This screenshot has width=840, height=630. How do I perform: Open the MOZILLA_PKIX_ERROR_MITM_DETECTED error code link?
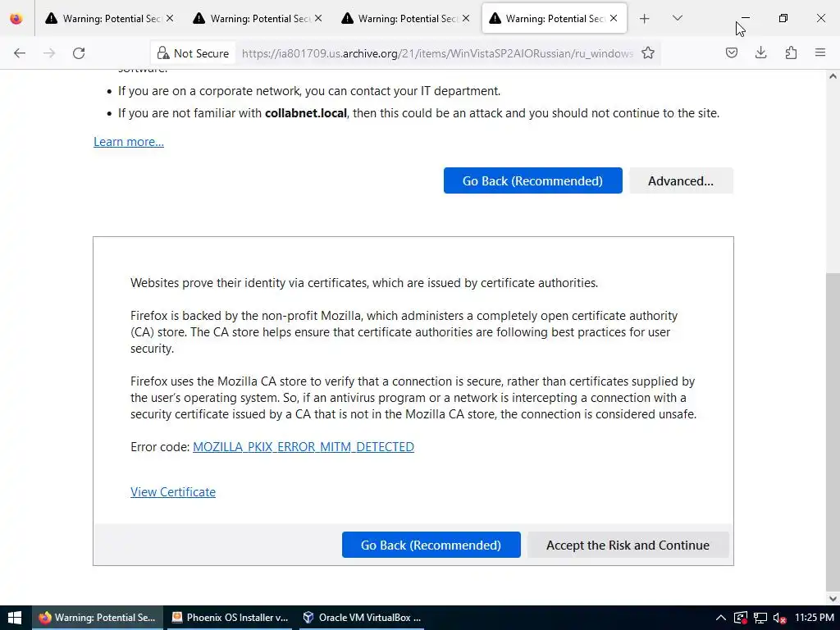click(304, 447)
